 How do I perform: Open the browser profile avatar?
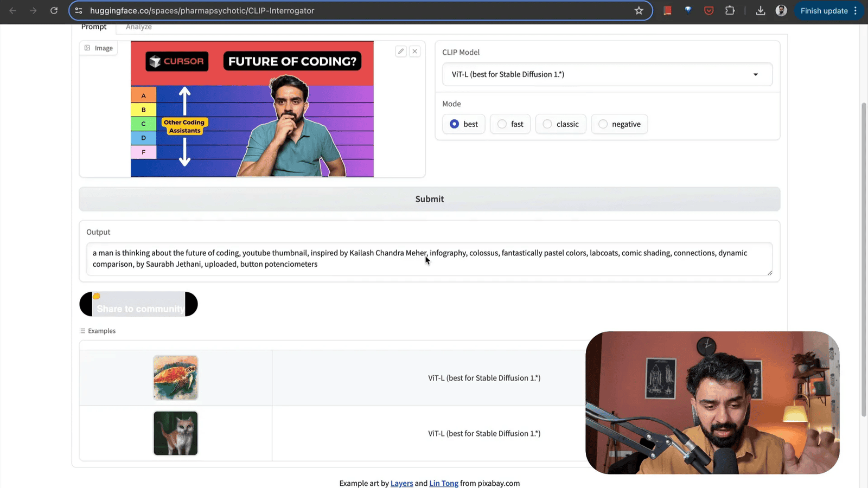tap(781, 11)
